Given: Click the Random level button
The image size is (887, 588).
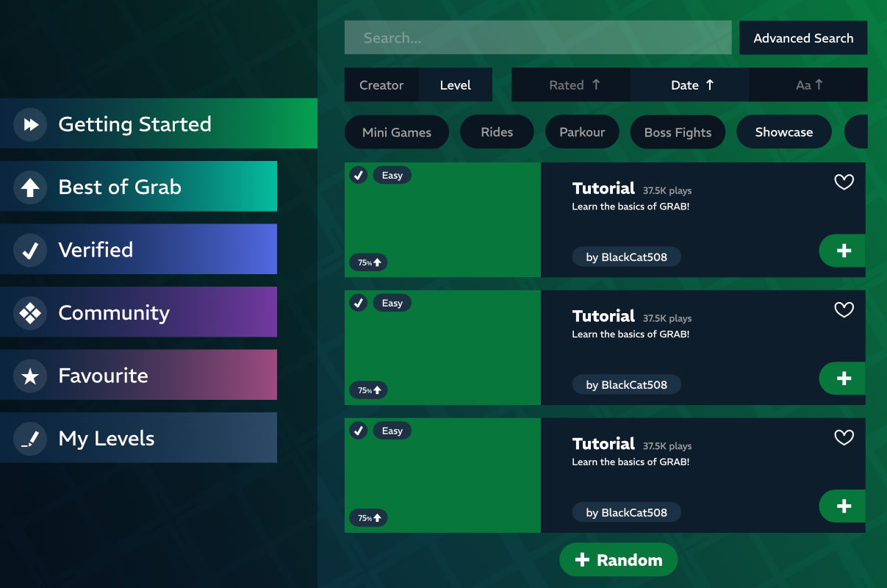Looking at the screenshot, I should (x=618, y=560).
